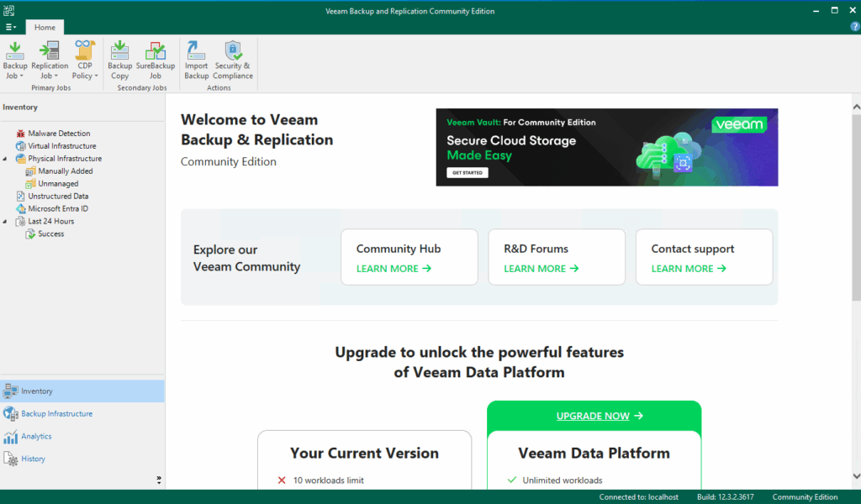Image resolution: width=861 pixels, height=504 pixels.
Task: Open Security & Compliance analyzer
Action: (x=232, y=57)
